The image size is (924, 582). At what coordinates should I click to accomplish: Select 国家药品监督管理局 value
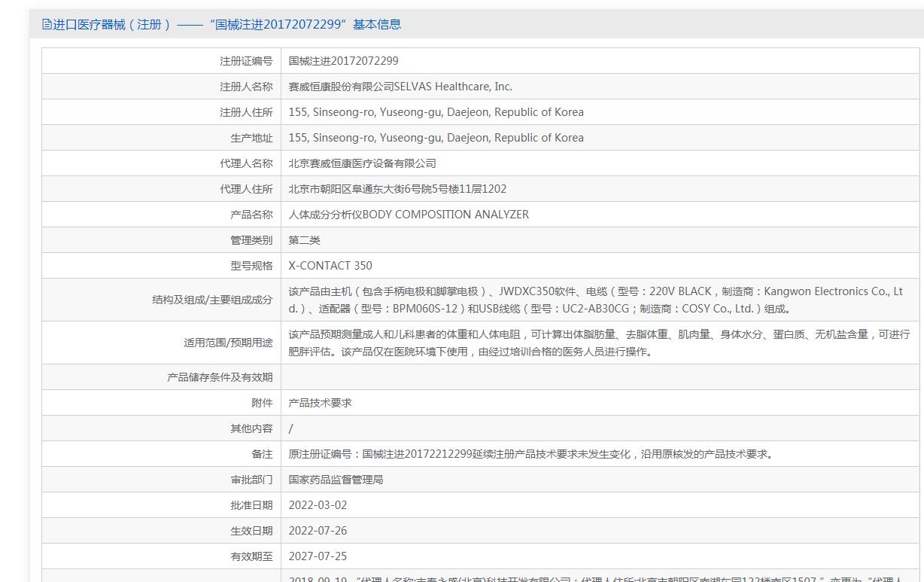click(336, 480)
